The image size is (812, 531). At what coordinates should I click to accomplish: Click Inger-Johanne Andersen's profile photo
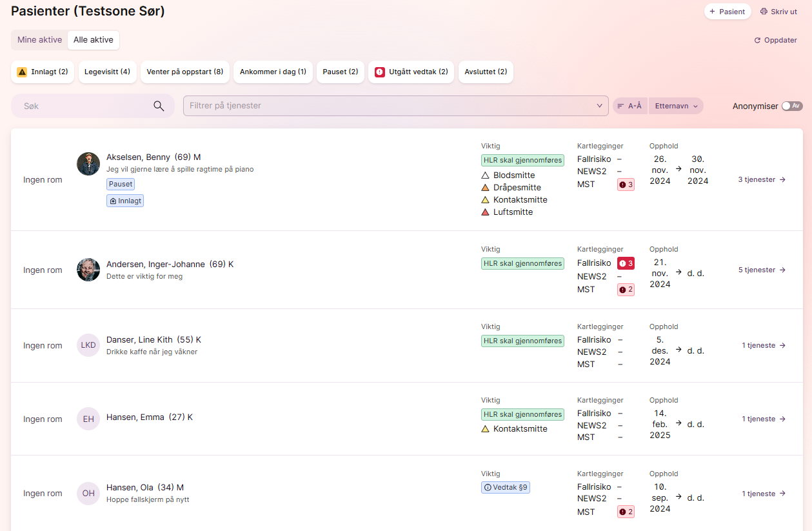(88, 270)
